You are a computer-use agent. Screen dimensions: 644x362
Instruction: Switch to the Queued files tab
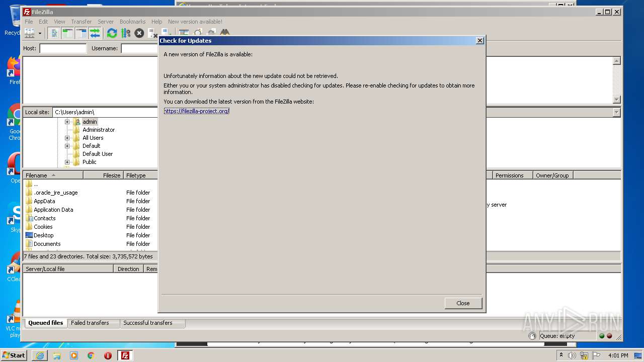(x=45, y=323)
